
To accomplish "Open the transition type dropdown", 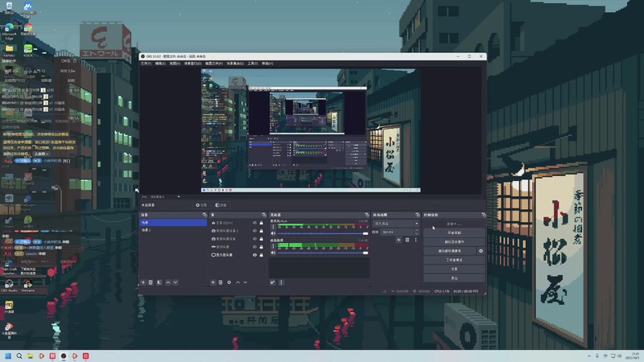I will 396,224.
